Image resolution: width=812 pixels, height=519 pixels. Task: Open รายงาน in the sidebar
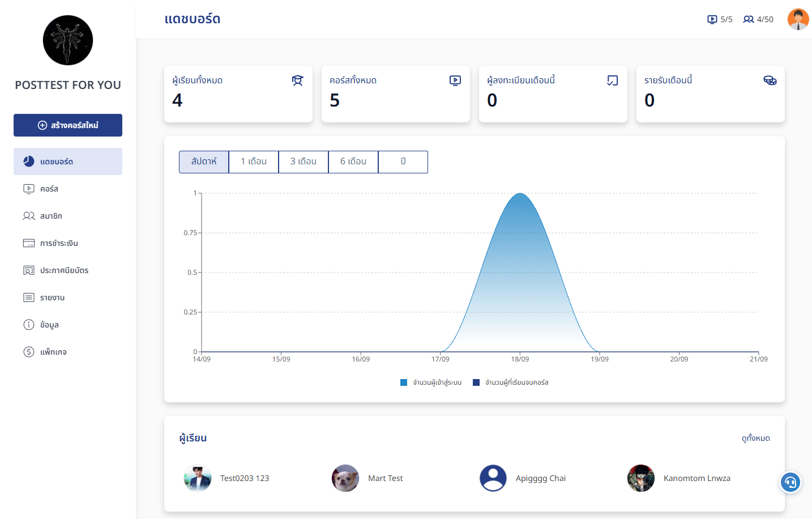point(68,297)
